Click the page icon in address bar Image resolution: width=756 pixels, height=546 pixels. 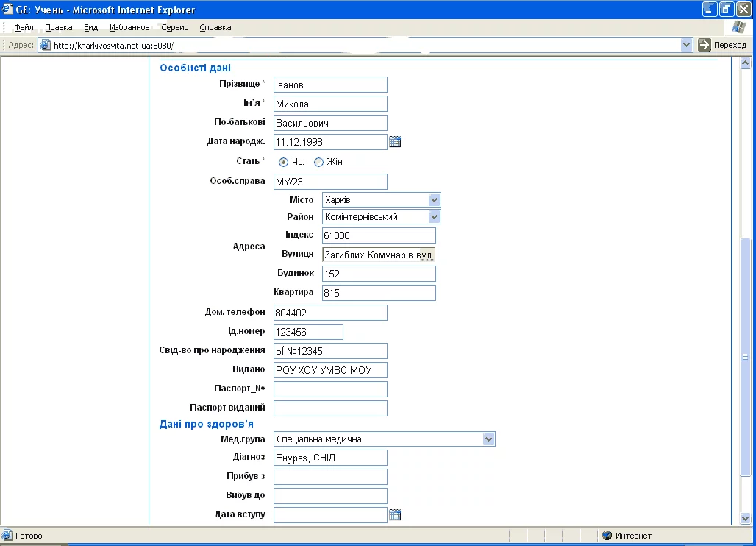tap(46, 45)
